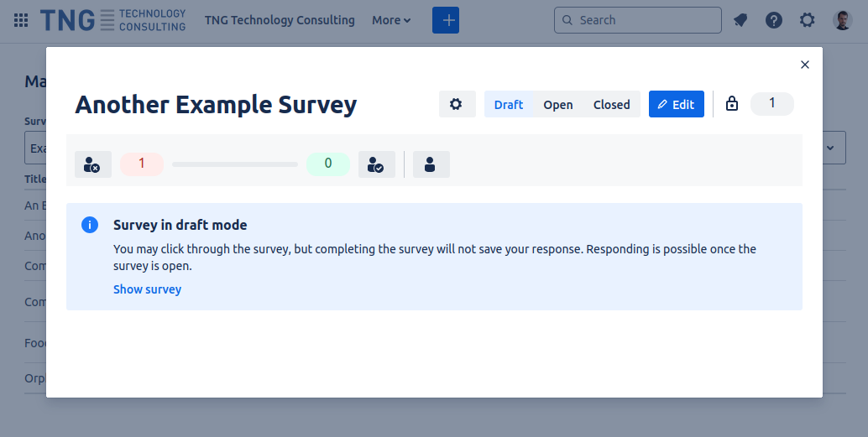Click the single person icon button

pyautogui.click(x=431, y=164)
